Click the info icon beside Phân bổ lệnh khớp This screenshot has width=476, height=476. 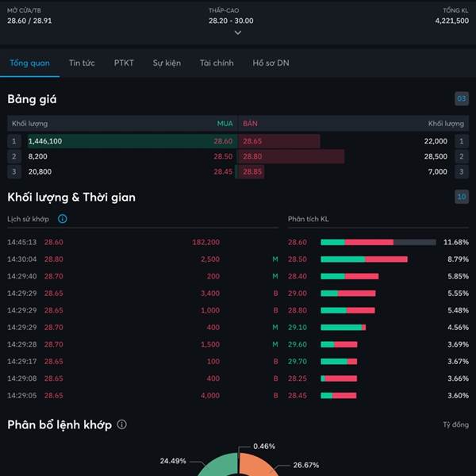(121, 424)
